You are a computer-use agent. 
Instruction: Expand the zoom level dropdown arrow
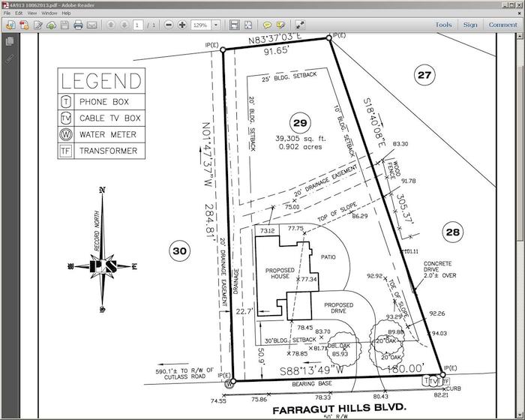[216, 25]
